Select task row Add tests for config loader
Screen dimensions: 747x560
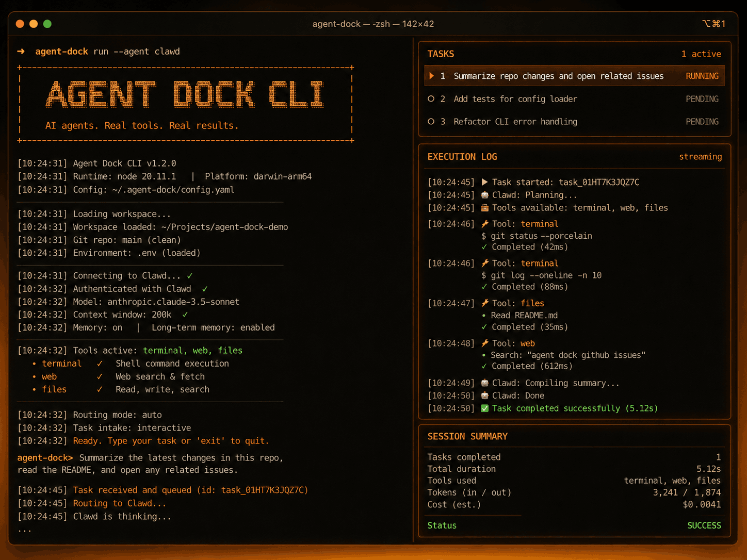point(575,98)
